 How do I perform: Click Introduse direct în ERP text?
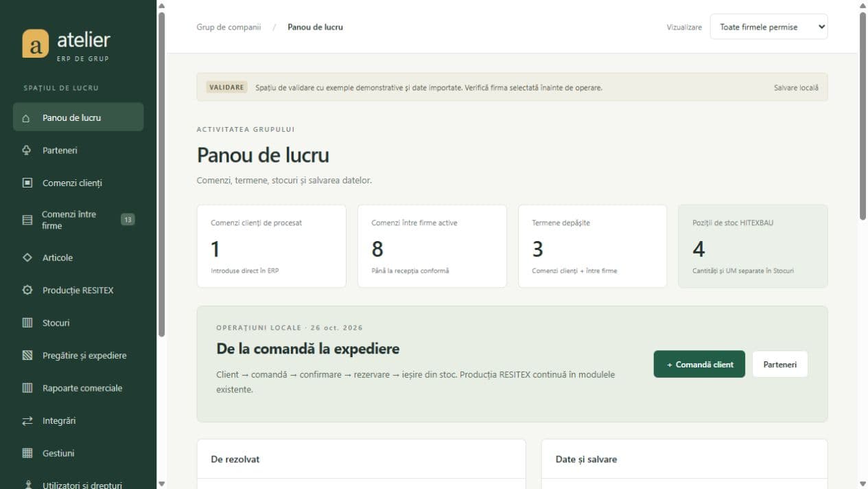[x=245, y=271]
